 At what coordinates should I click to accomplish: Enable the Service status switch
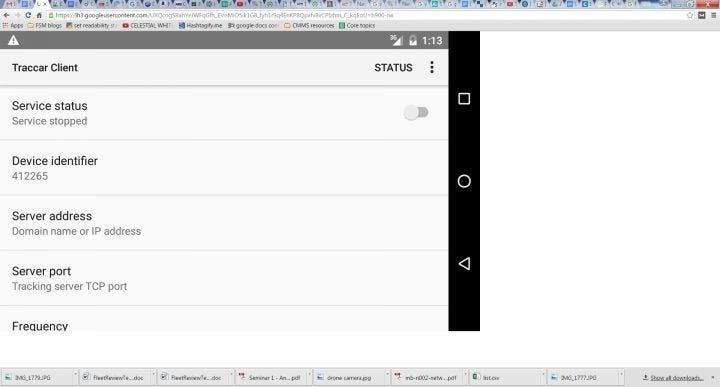click(x=416, y=112)
